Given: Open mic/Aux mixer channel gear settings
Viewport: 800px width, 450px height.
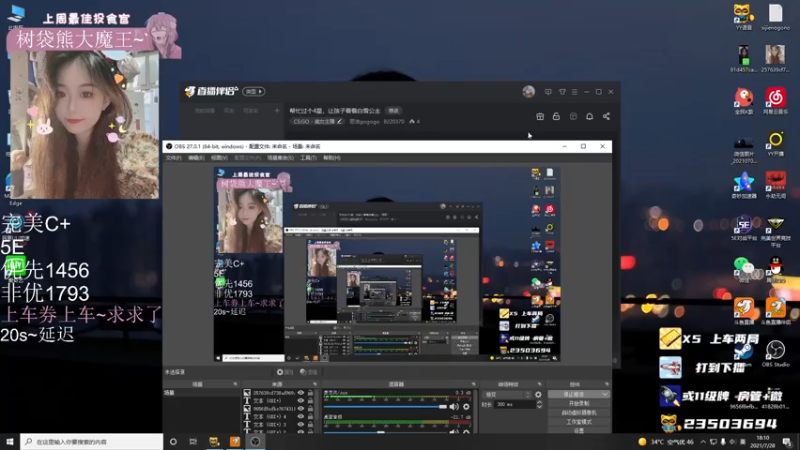Looking at the screenshot, I should point(466,407).
